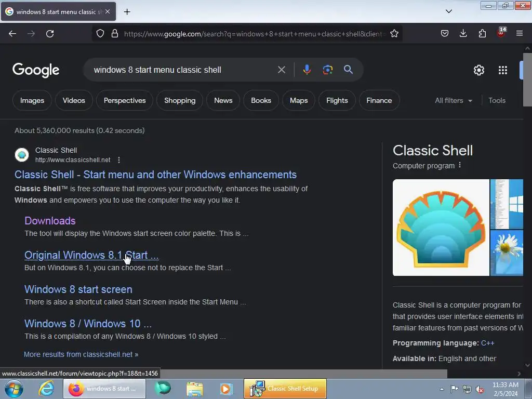Launch Internet Explorer from taskbar

46,389
